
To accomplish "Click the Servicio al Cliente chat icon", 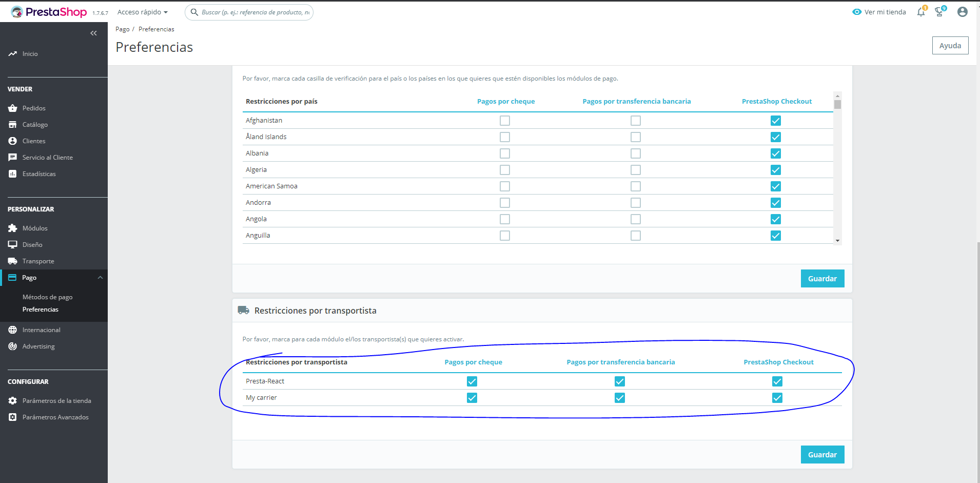I will point(13,157).
